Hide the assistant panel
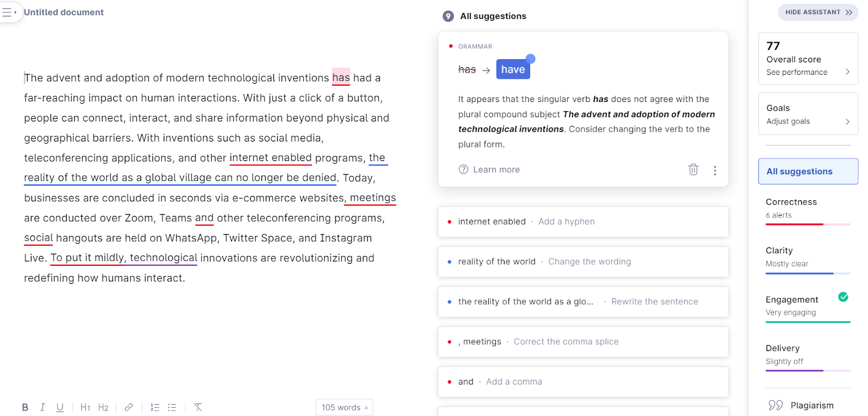This screenshot has width=868, height=416. [818, 12]
